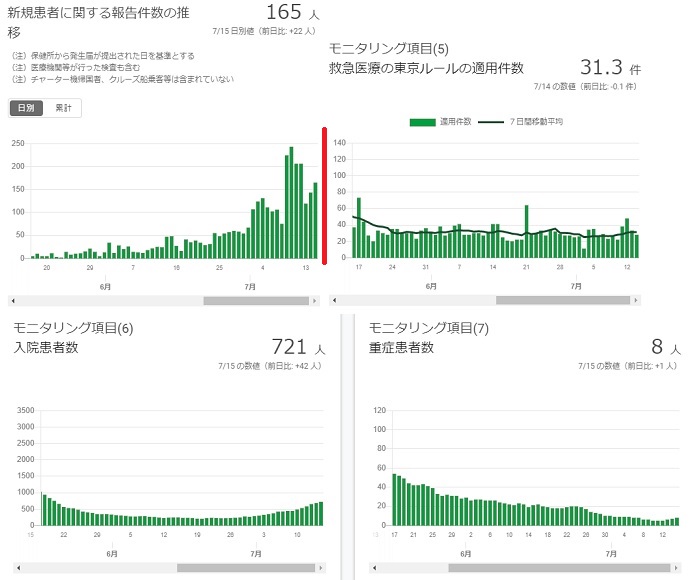
Task: Click left scroll arrow under new patients chart
Action: (x=13, y=300)
